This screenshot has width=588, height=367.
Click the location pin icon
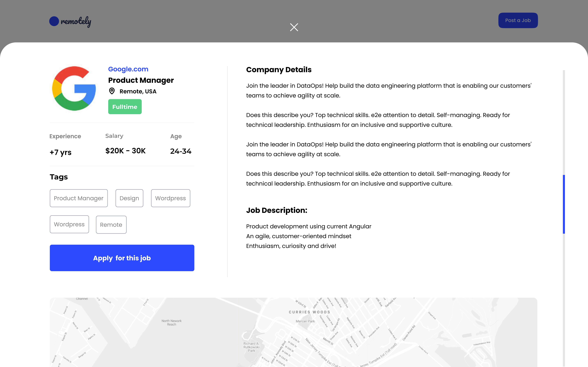pos(112,91)
